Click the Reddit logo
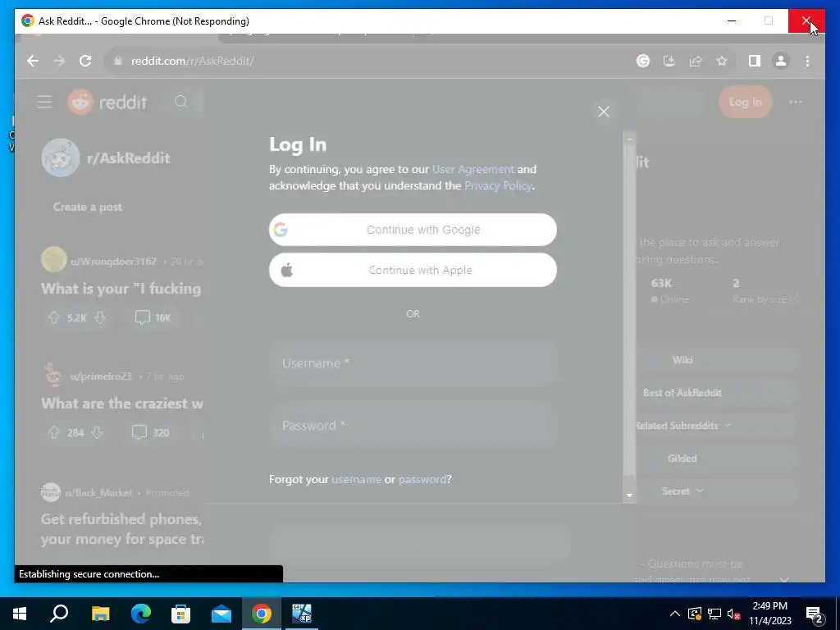 [x=107, y=102]
